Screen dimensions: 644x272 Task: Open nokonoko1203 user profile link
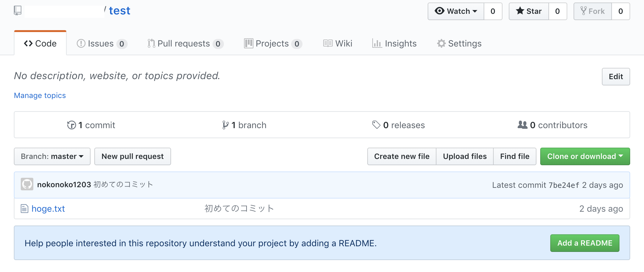[64, 185]
